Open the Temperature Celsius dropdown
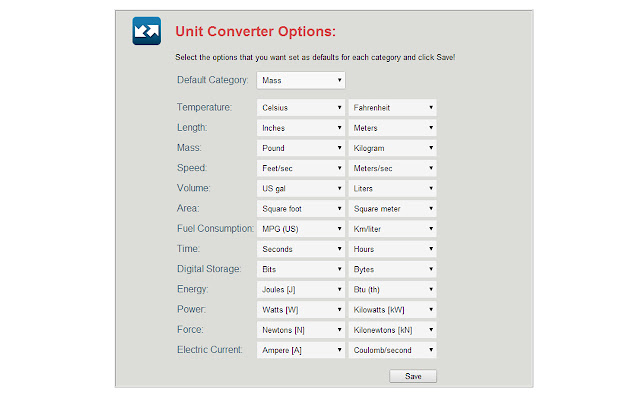 [x=301, y=108]
